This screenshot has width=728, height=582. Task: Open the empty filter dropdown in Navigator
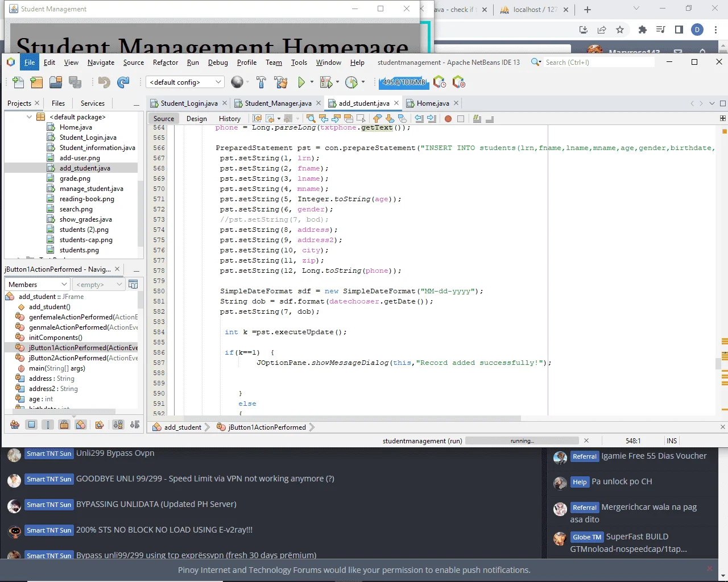[x=99, y=284]
